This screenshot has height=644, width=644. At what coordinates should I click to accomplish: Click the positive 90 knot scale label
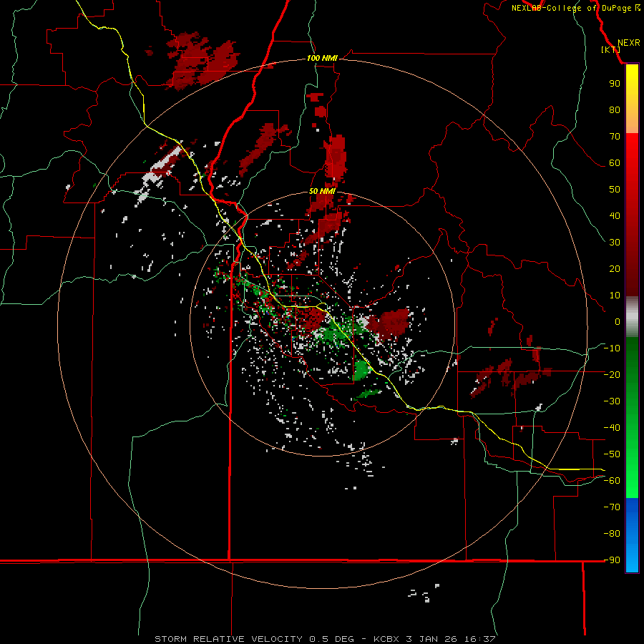[615, 84]
